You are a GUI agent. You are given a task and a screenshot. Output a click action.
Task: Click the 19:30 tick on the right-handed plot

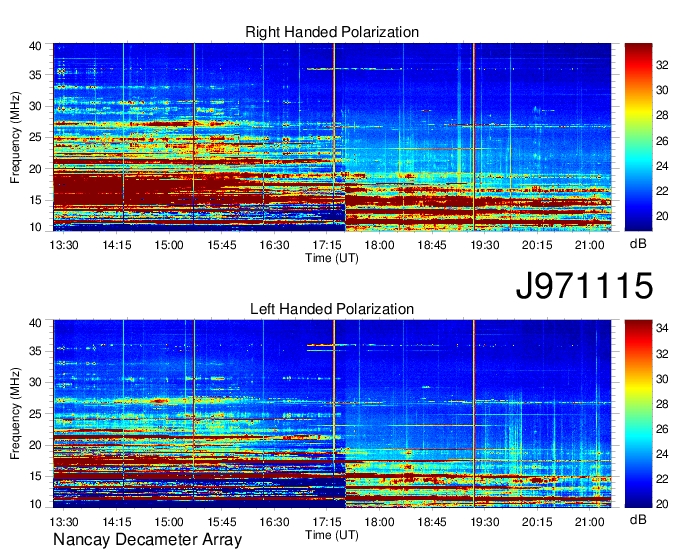click(x=485, y=245)
